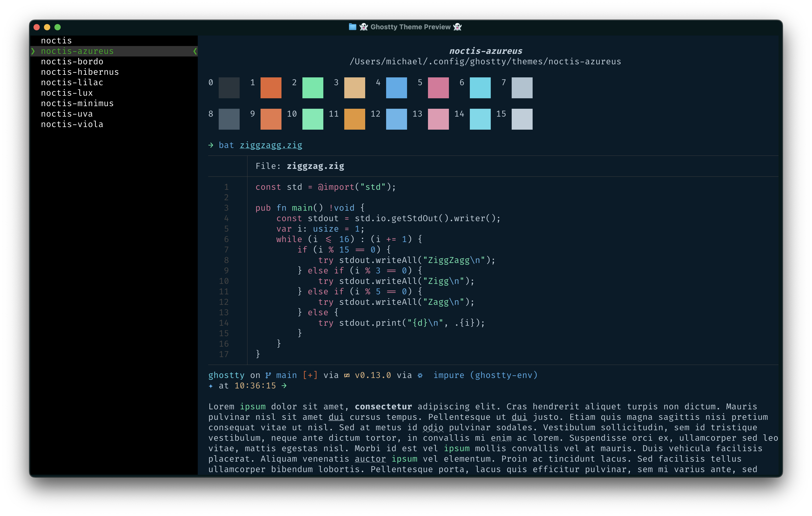Click color swatch 12 (light blue)

coord(396,119)
